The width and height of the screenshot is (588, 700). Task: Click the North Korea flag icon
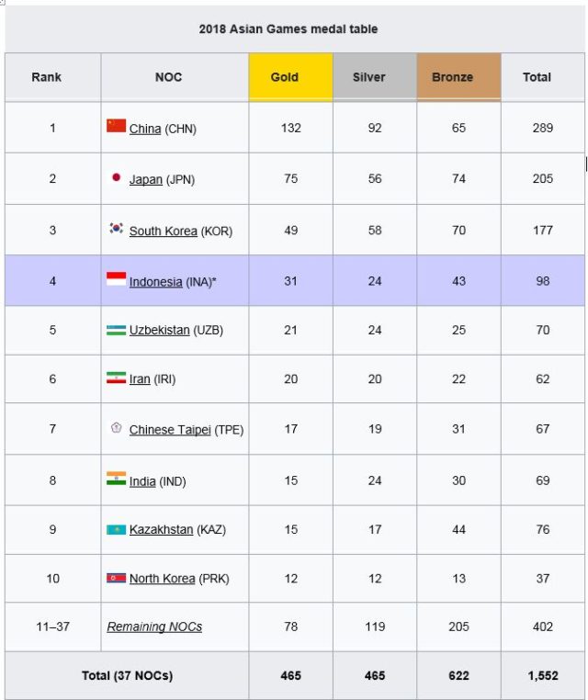pyautogui.click(x=116, y=578)
